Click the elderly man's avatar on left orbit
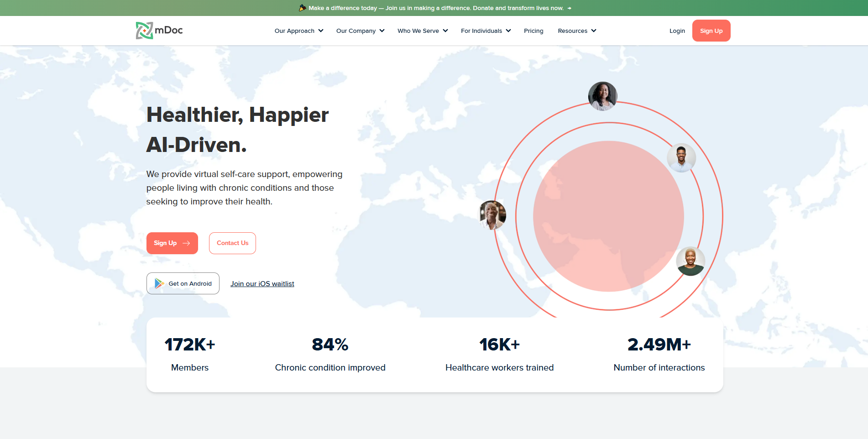 (492, 215)
